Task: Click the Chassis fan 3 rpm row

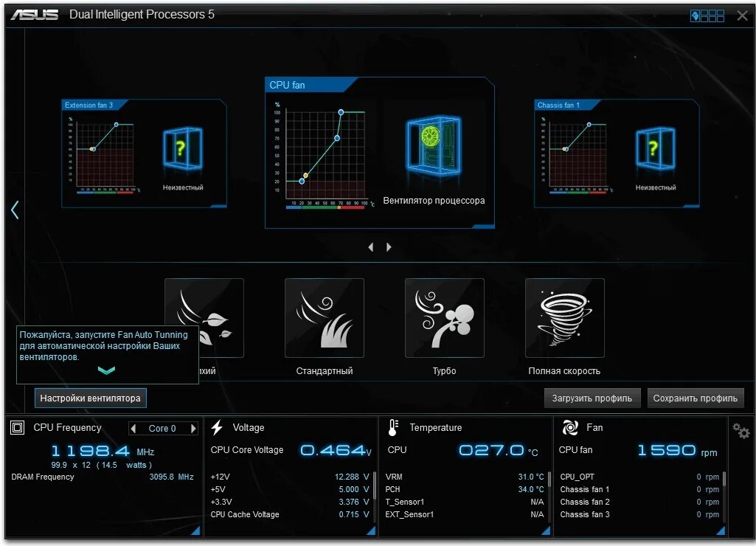Action: [x=639, y=515]
